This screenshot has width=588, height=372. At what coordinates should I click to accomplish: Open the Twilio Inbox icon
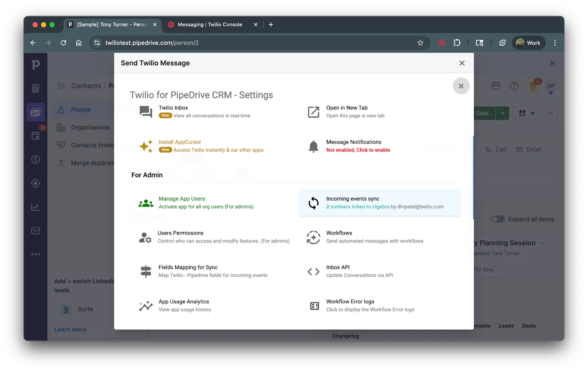(x=146, y=111)
